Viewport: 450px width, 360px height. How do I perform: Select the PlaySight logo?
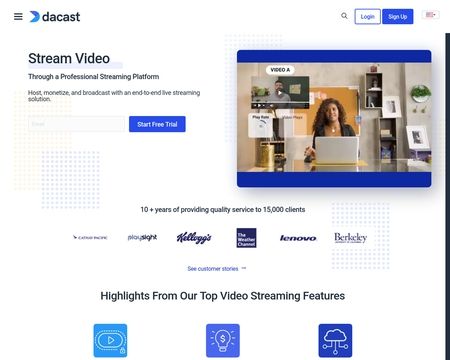tap(142, 237)
